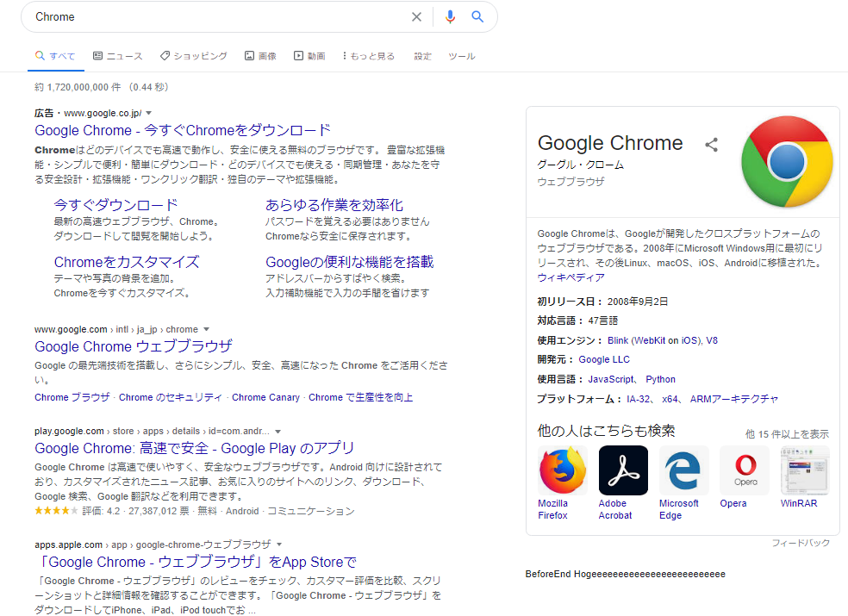Expand dropdown arrow next to play.google.com result URL
The height and width of the screenshot is (616, 848).
[x=278, y=432]
